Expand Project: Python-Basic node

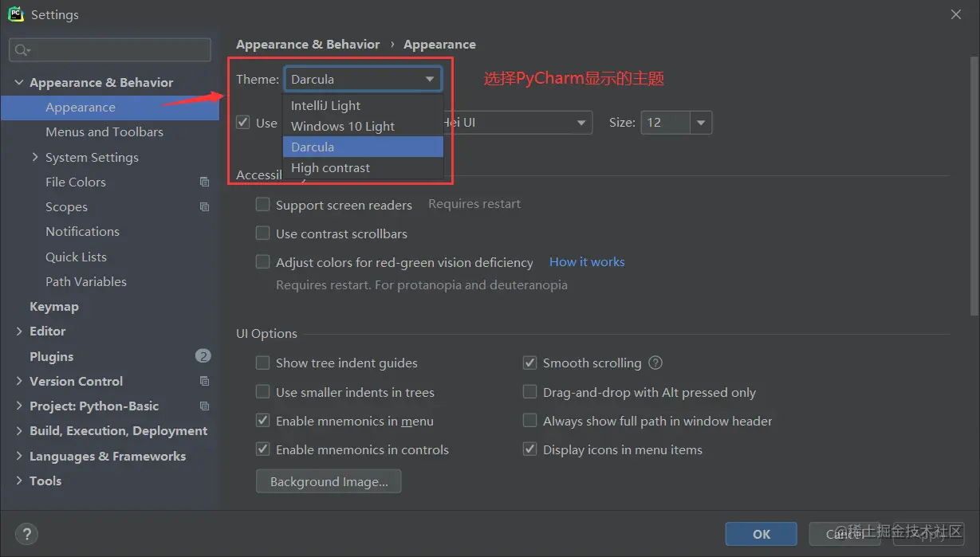tap(19, 406)
